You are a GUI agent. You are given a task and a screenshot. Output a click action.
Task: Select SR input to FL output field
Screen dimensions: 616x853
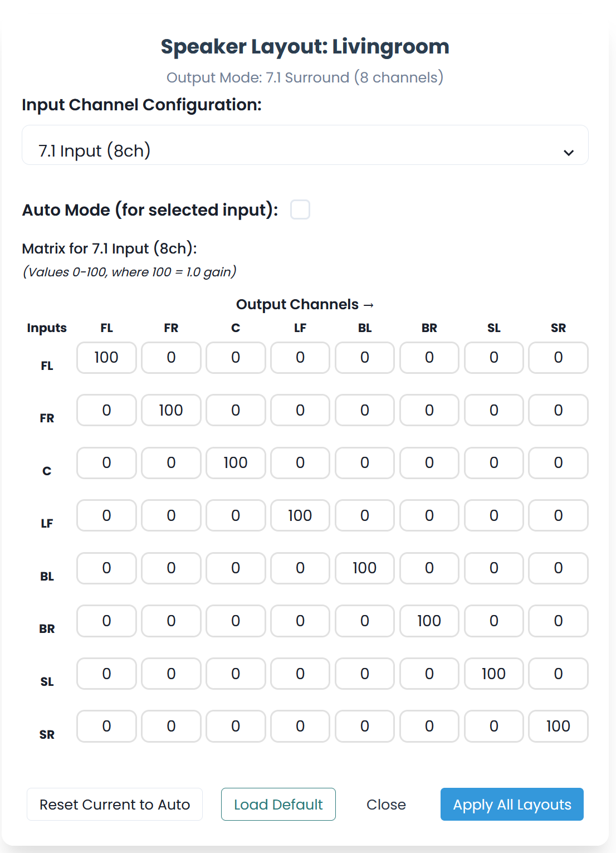pos(106,727)
